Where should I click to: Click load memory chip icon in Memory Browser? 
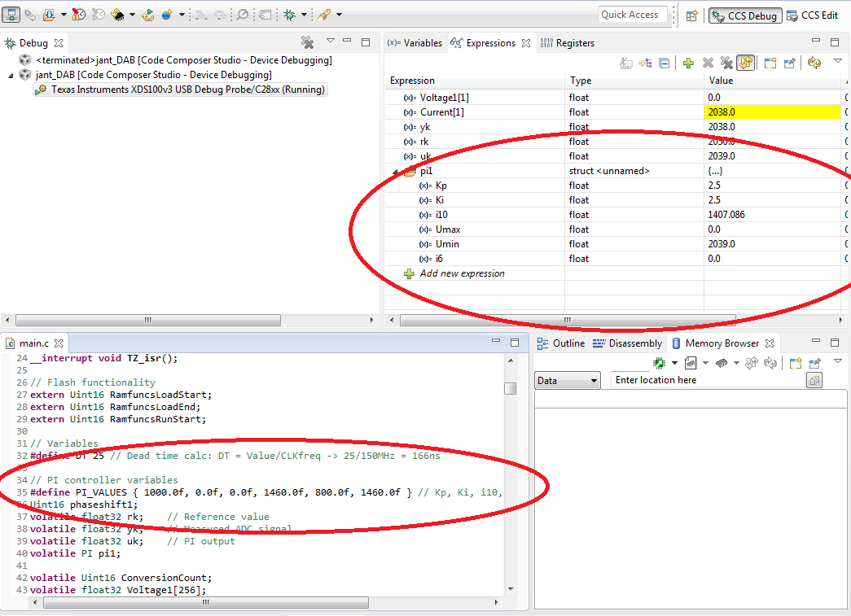point(722,363)
